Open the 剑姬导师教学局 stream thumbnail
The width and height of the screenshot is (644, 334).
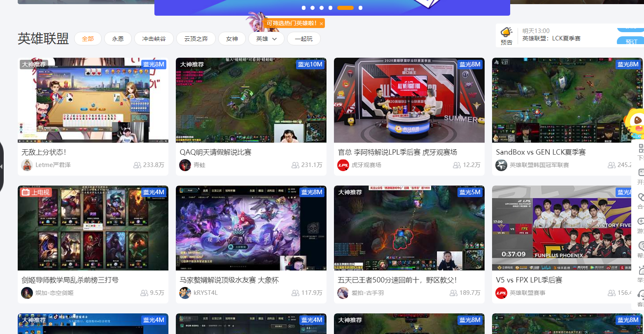[93, 228]
